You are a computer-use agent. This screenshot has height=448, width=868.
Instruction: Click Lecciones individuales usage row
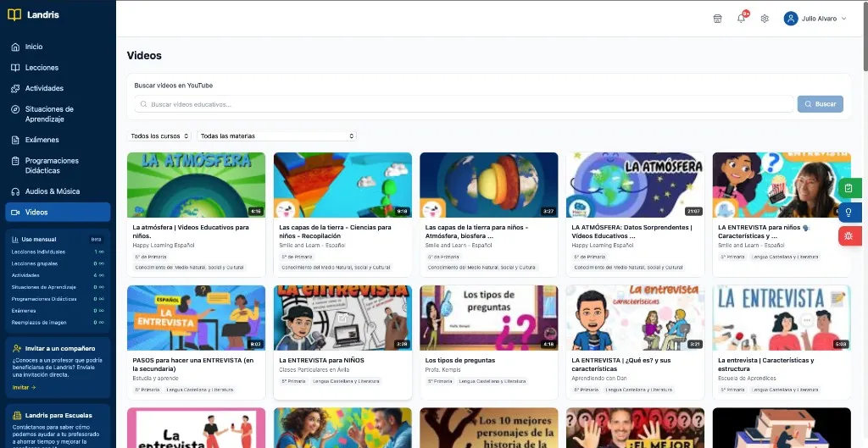click(58, 252)
